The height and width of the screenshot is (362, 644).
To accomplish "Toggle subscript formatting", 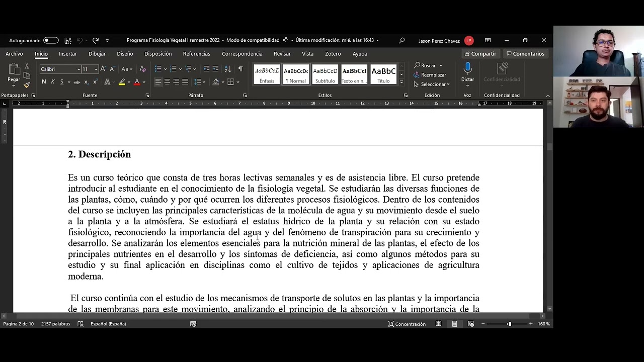I will tap(86, 82).
